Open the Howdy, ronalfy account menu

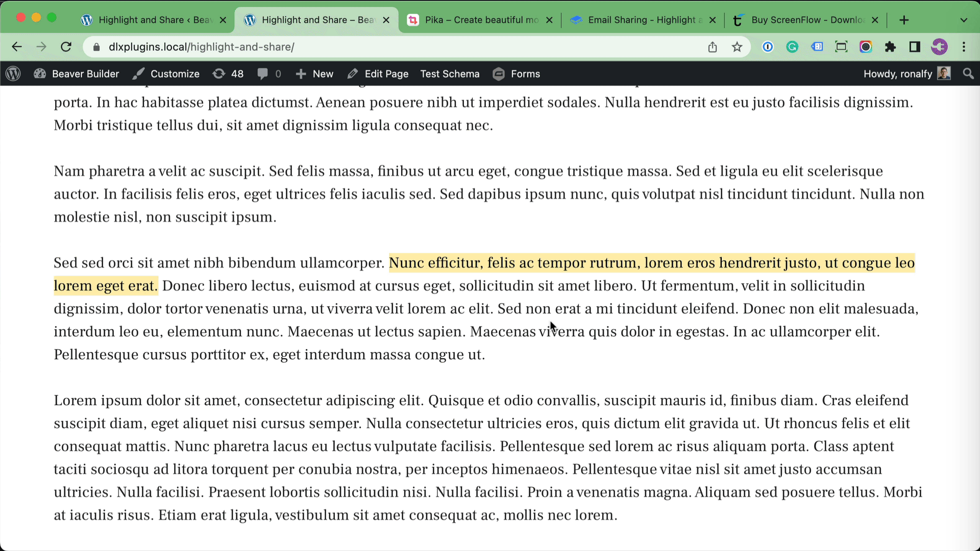[907, 74]
